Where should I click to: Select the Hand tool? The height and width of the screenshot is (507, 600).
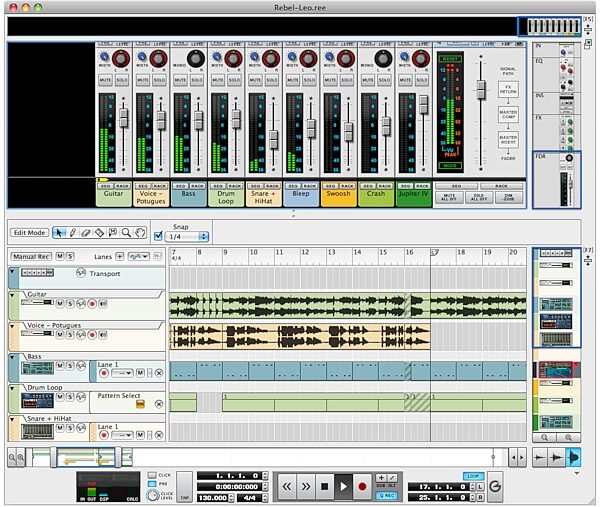click(x=140, y=233)
